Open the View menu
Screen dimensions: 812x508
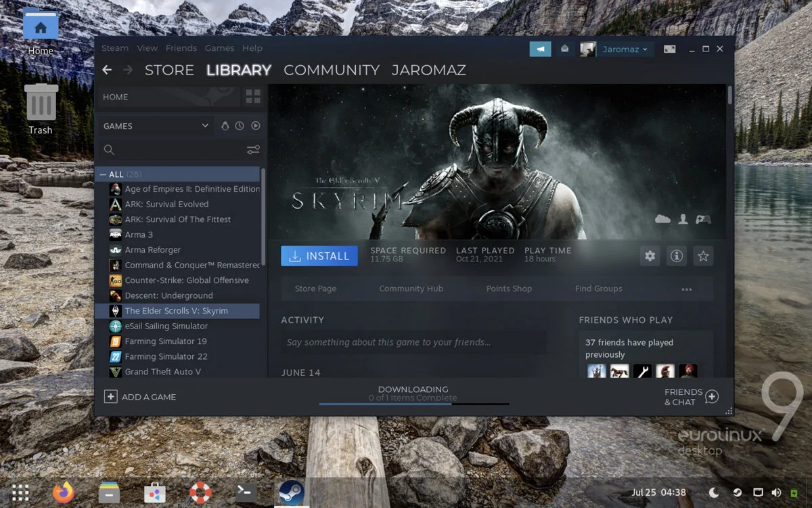147,48
